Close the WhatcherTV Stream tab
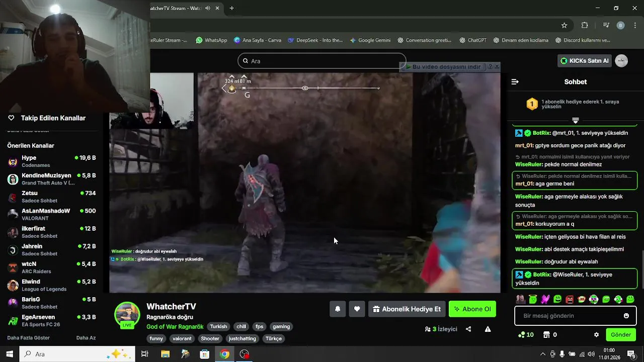The image size is (644, 362). pyautogui.click(x=217, y=8)
